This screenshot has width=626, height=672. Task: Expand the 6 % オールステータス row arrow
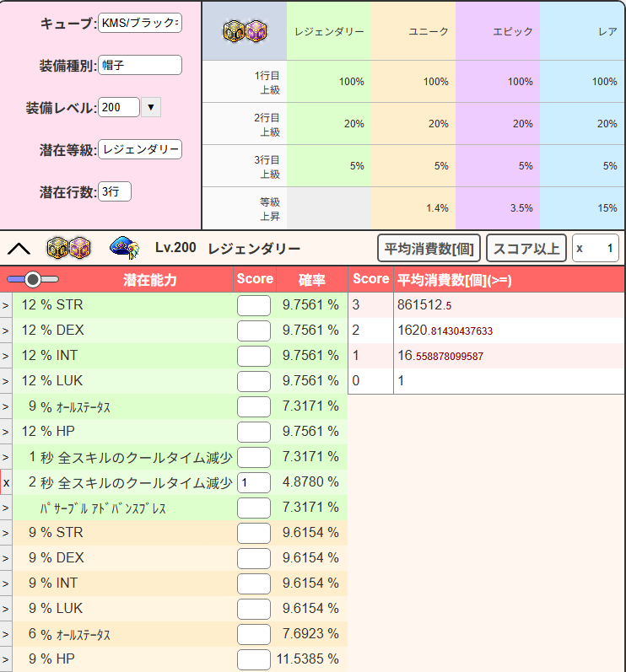(x=6, y=634)
